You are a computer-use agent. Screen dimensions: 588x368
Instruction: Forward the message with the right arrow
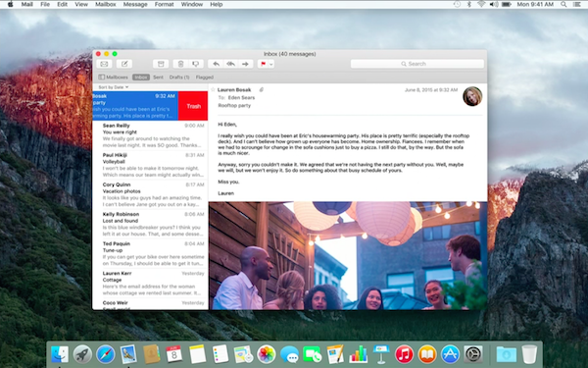(245, 64)
